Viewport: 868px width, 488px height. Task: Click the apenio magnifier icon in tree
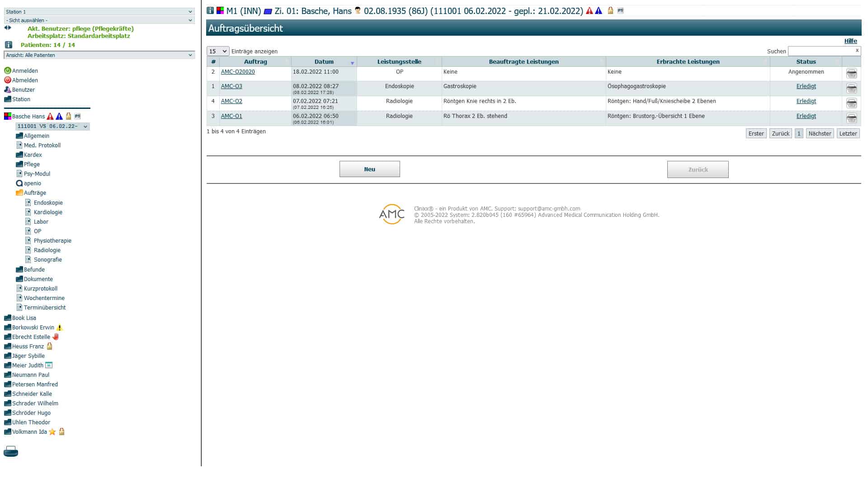(x=19, y=183)
